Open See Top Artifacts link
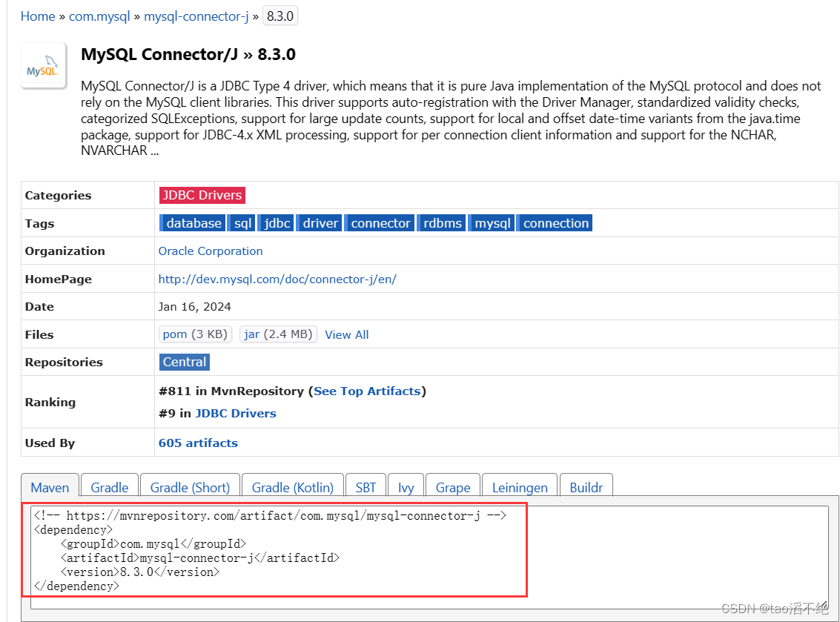Viewport: 840px width, 622px height. coord(367,391)
